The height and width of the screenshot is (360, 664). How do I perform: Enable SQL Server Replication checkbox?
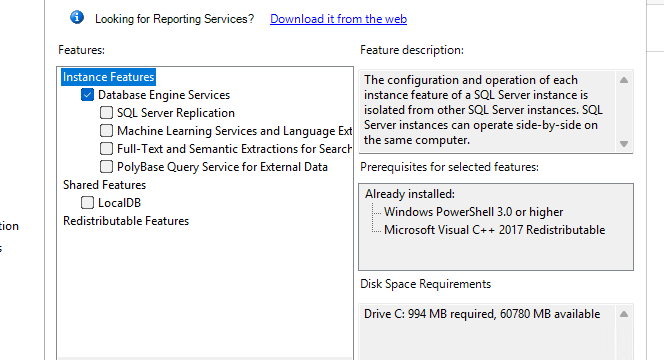106,113
